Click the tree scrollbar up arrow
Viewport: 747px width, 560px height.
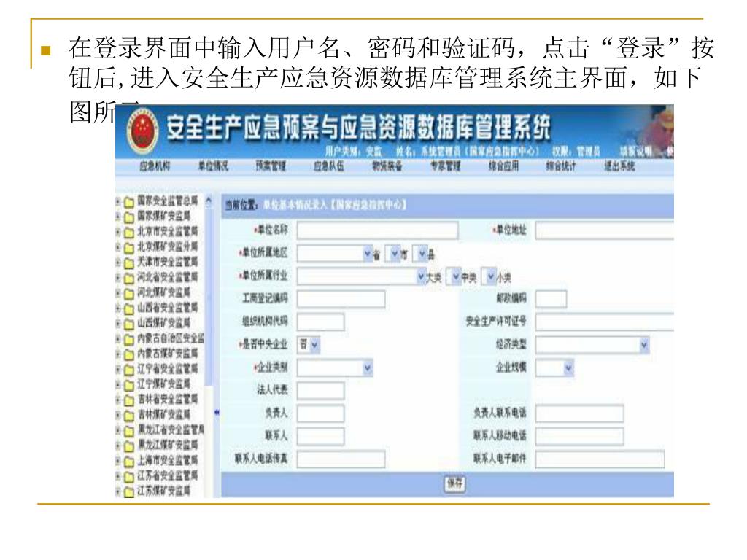tap(208, 201)
